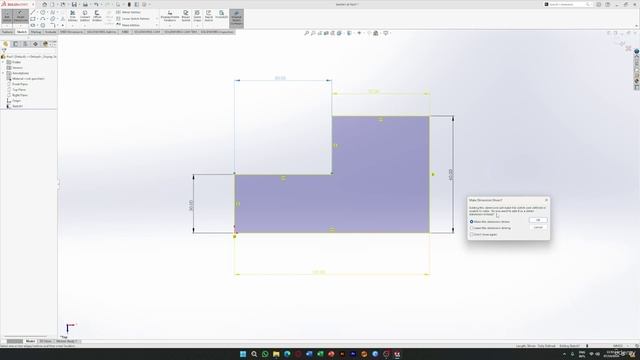Close the Make Dimension Driven dialog

pos(547,200)
